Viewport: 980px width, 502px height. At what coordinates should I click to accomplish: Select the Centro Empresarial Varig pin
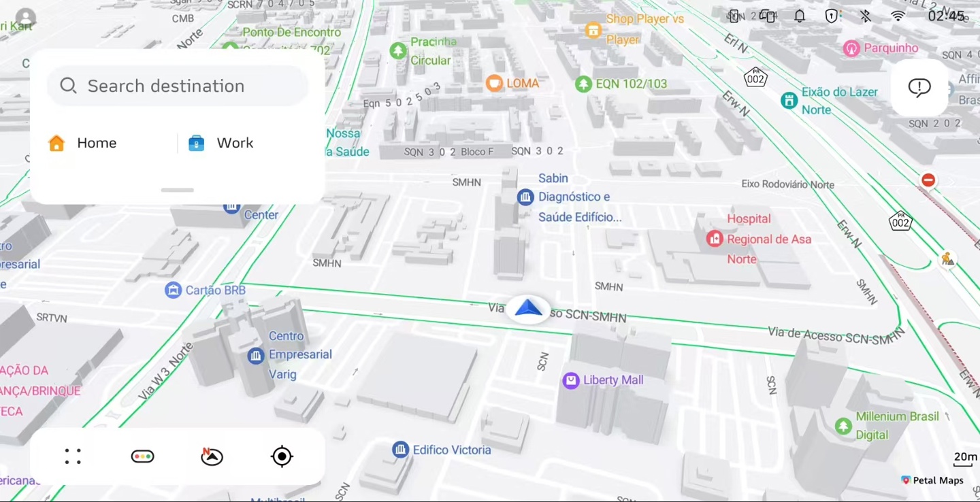tap(256, 355)
